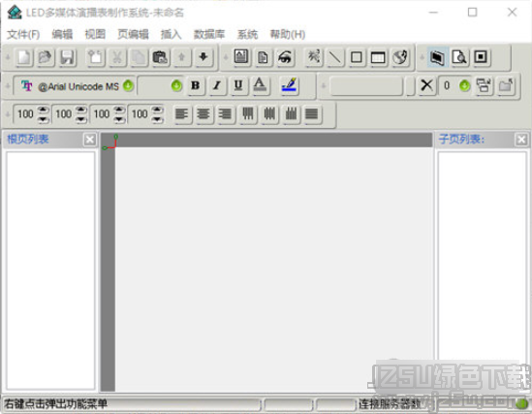The width and height of the screenshot is (532, 414).
Task: Toggle bold formatting
Action: [x=196, y=85]
